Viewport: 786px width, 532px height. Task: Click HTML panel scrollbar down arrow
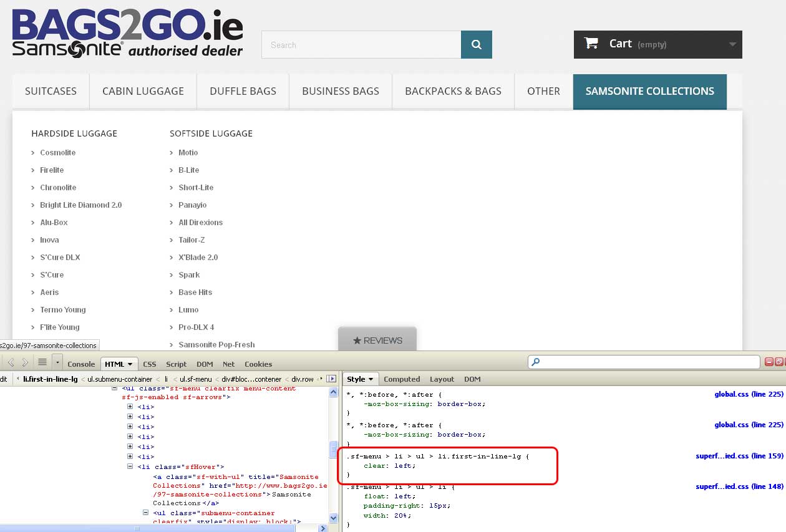coord(334,518)
